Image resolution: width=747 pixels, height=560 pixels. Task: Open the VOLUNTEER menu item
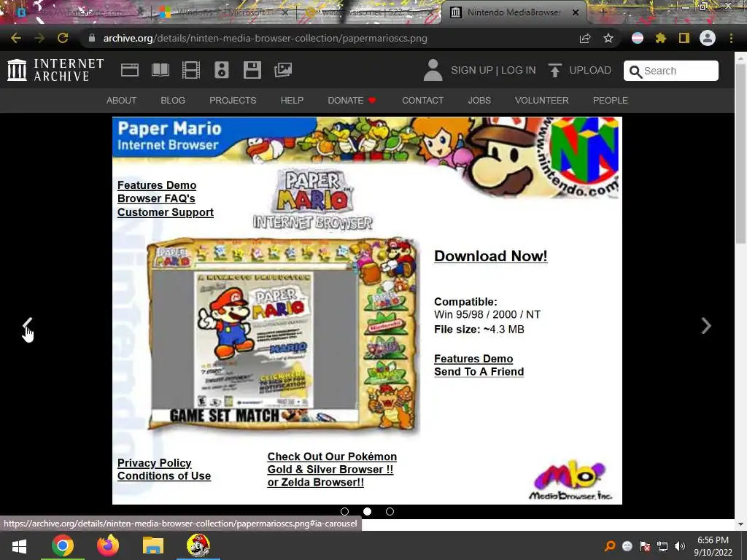[x=542, y=101]
